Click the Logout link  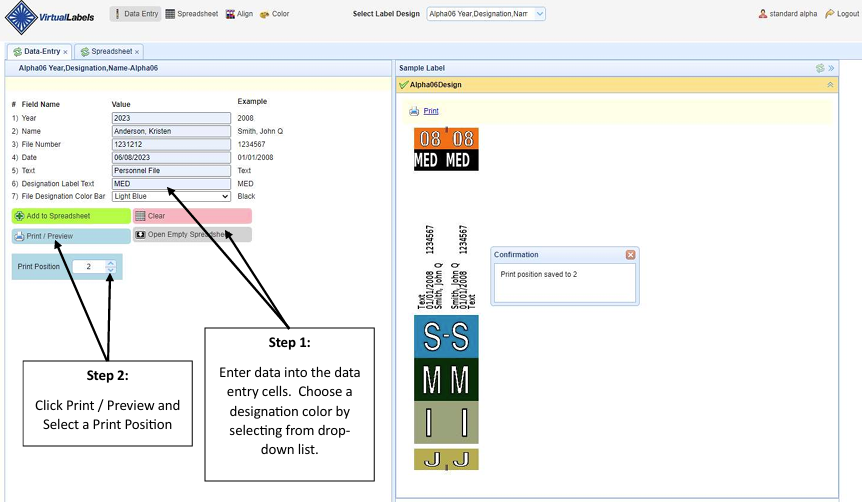842,14
